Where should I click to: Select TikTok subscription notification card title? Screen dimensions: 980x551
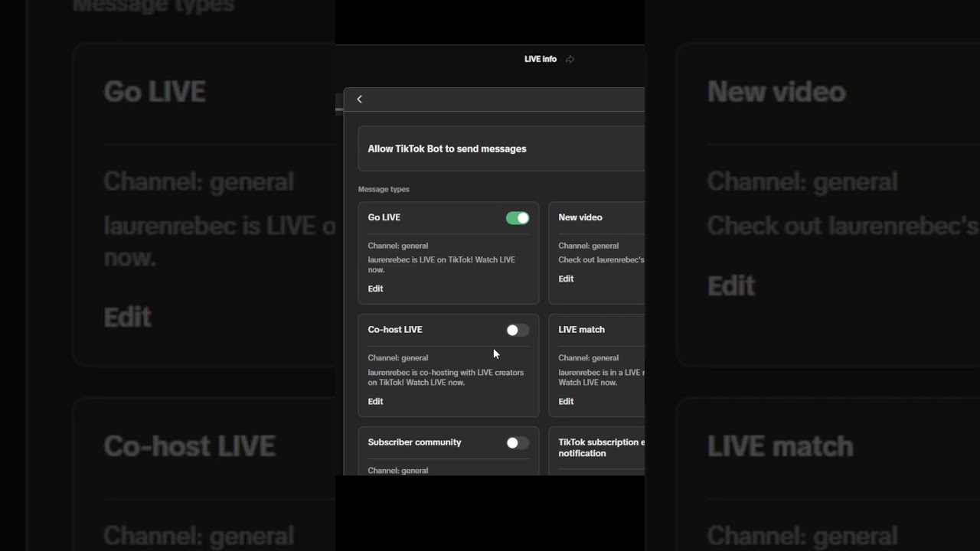601,448
